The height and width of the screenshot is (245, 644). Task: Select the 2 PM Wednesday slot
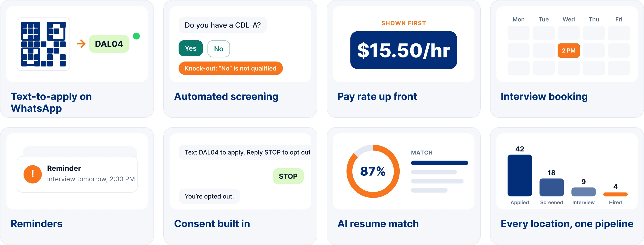(568, 51)
